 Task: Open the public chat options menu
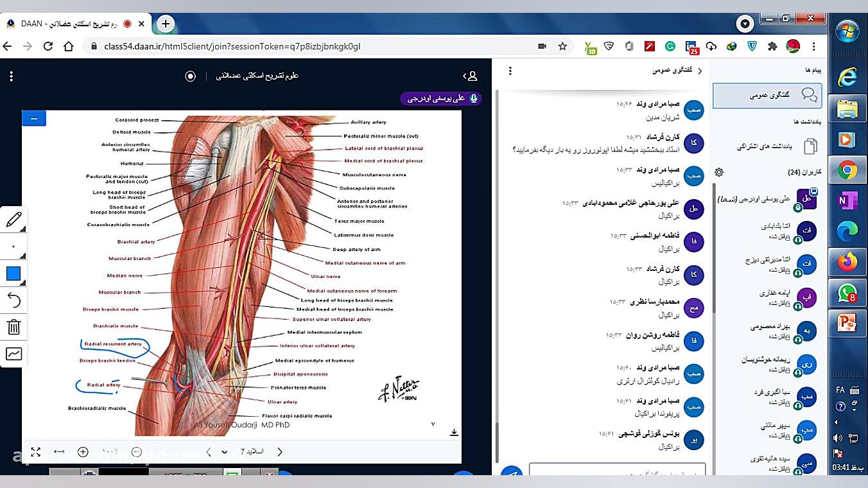coord(510,71)
